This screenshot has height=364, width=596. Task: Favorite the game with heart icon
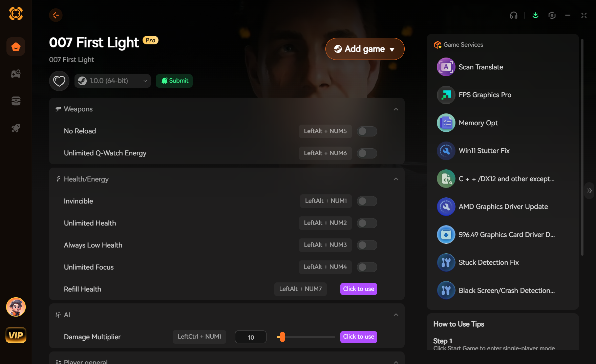point(59,81)
